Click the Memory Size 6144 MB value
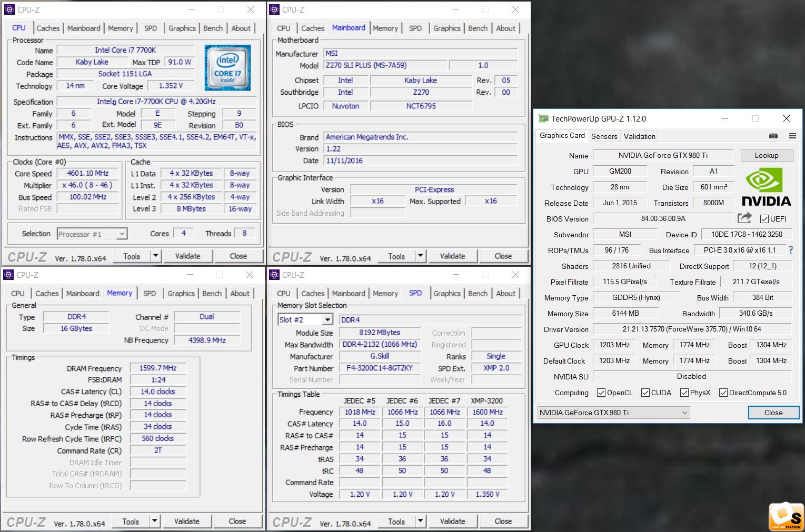This screenshot has width=805, height=532. pos(625,313)
